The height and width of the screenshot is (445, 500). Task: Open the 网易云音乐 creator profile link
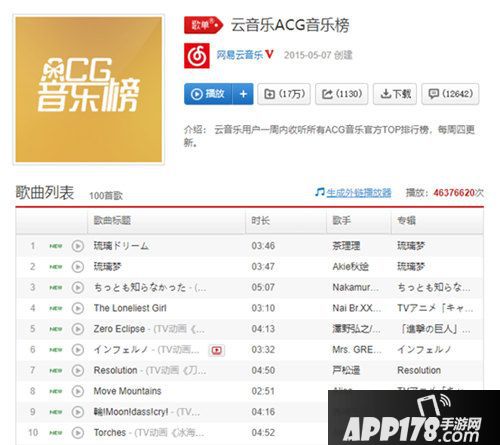coord(240,55)
